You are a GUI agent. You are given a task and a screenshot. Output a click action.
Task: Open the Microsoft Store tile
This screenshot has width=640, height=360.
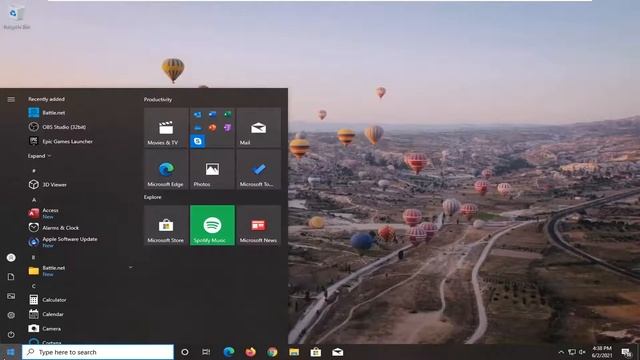pyautogui.click(x=166, y=225)
